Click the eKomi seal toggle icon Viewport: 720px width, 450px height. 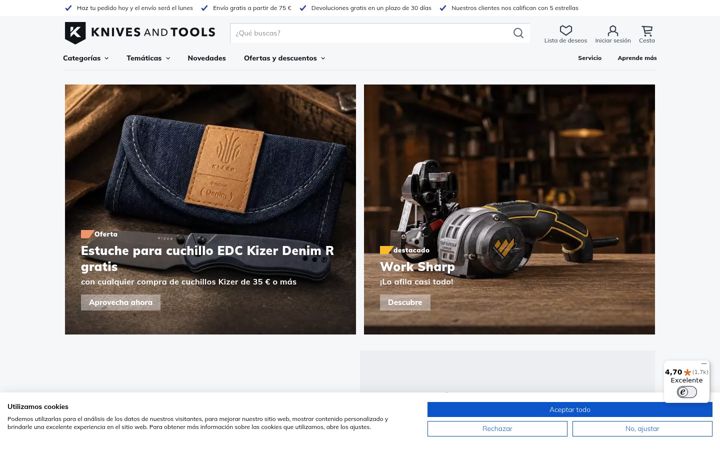[686, 392]
